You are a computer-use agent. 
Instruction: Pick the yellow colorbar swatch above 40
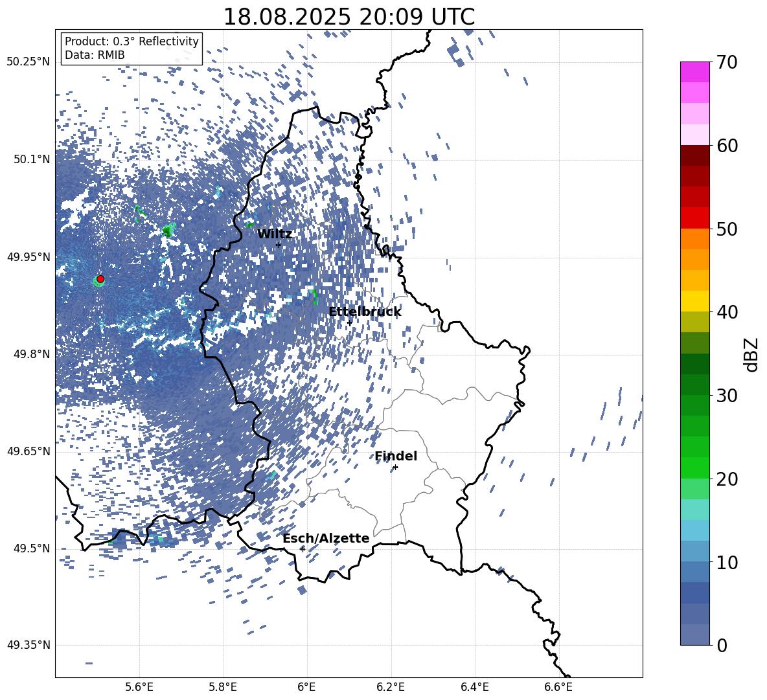[x=694, y=301]
